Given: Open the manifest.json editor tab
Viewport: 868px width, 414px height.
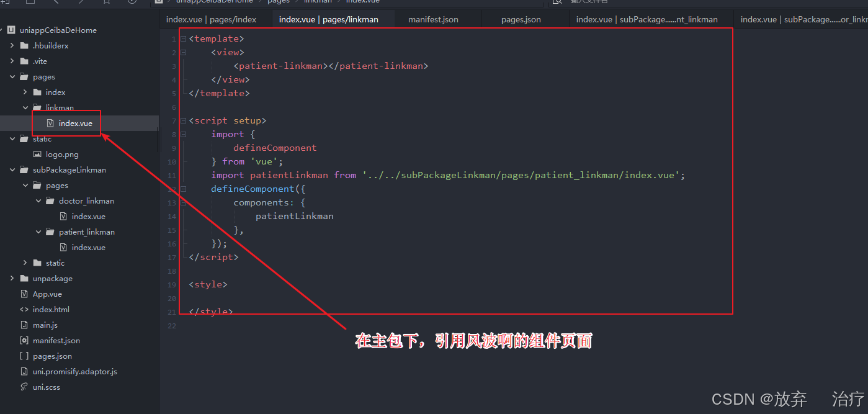Looking at the screenshot, I should tap(433, 19).
